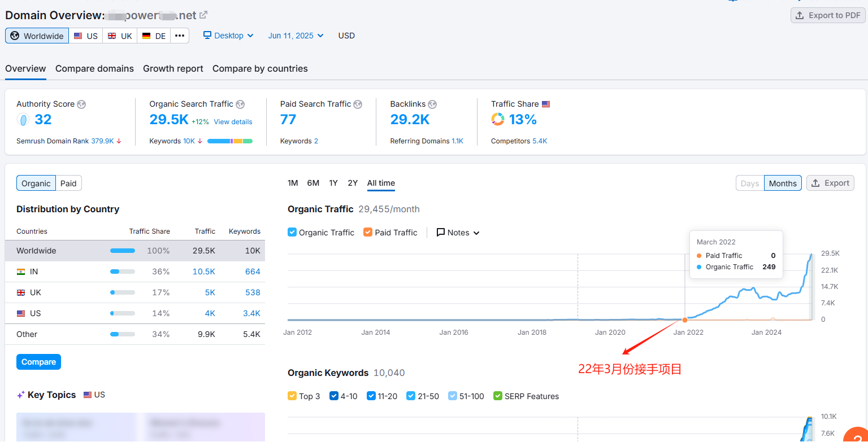This screenshot has width=868, height=442.
Task: Click the 77 paid search traffic value
Action: coord(288,120)
